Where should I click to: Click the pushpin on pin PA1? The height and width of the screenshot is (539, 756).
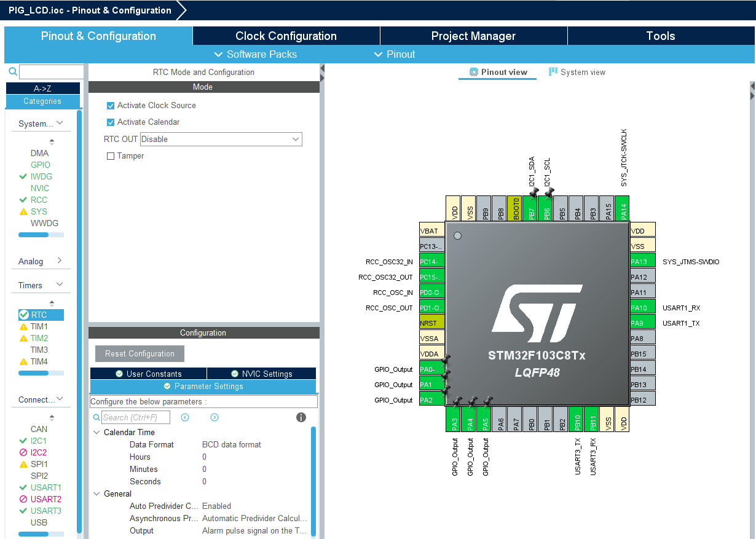446,374
